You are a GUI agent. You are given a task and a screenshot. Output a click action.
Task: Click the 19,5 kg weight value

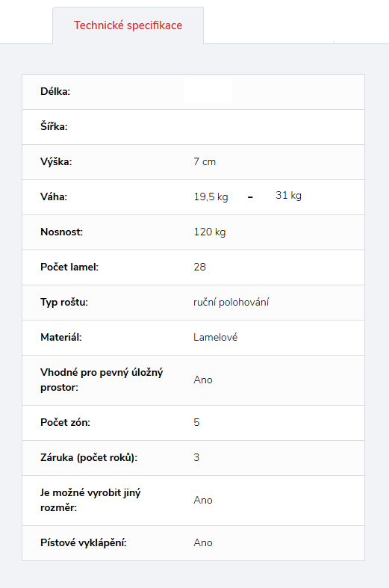coord(211,197)
